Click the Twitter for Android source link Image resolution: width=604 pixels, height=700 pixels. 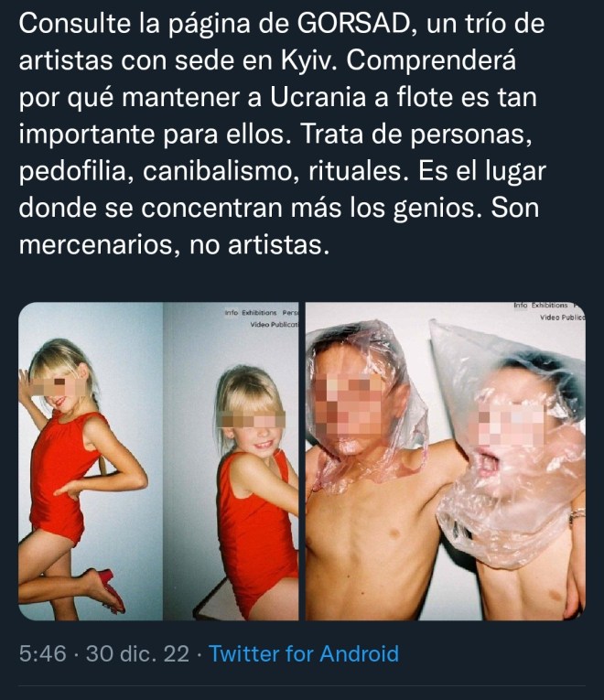coord(304,653)
